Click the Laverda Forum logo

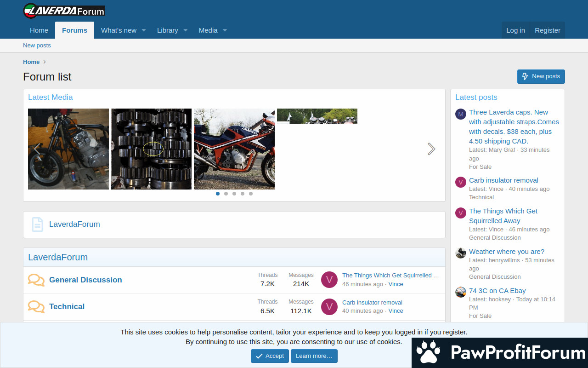point(64,10)
